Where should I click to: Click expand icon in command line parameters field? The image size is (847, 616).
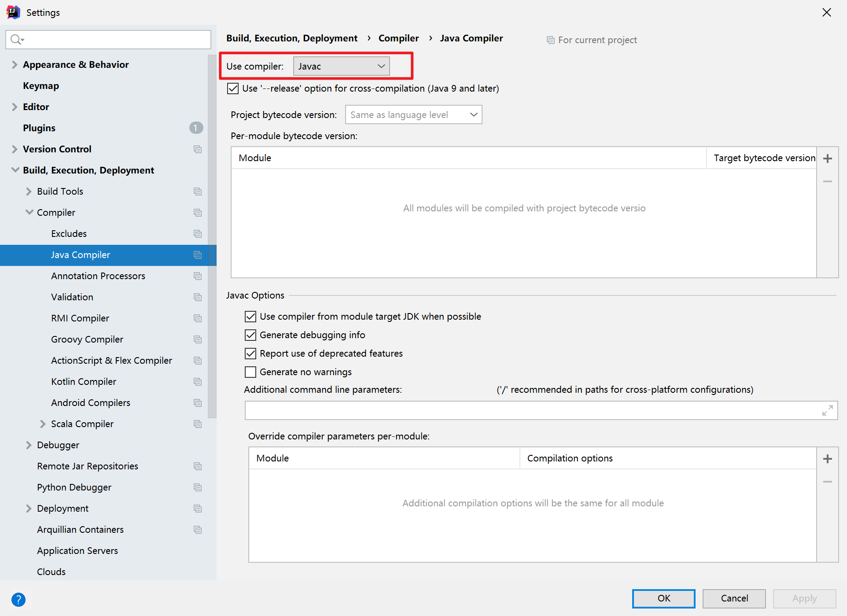pyautogui.click(x=827, y=410)
